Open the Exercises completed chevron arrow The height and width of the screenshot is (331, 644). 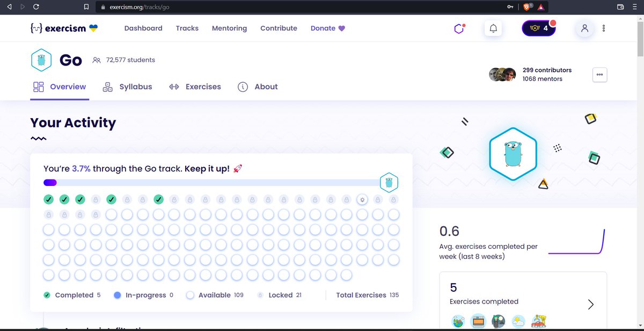pos(591,305)
